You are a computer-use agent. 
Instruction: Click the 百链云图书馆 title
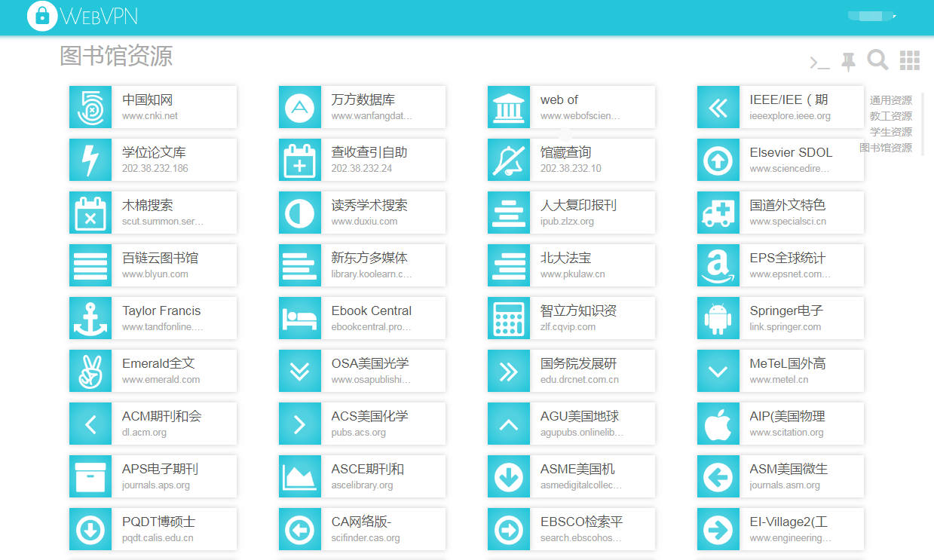(x=160, y=258)
